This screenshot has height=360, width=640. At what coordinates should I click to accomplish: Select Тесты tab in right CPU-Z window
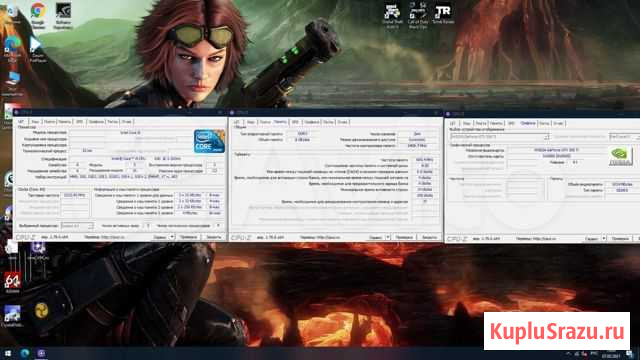pos(544,123)
